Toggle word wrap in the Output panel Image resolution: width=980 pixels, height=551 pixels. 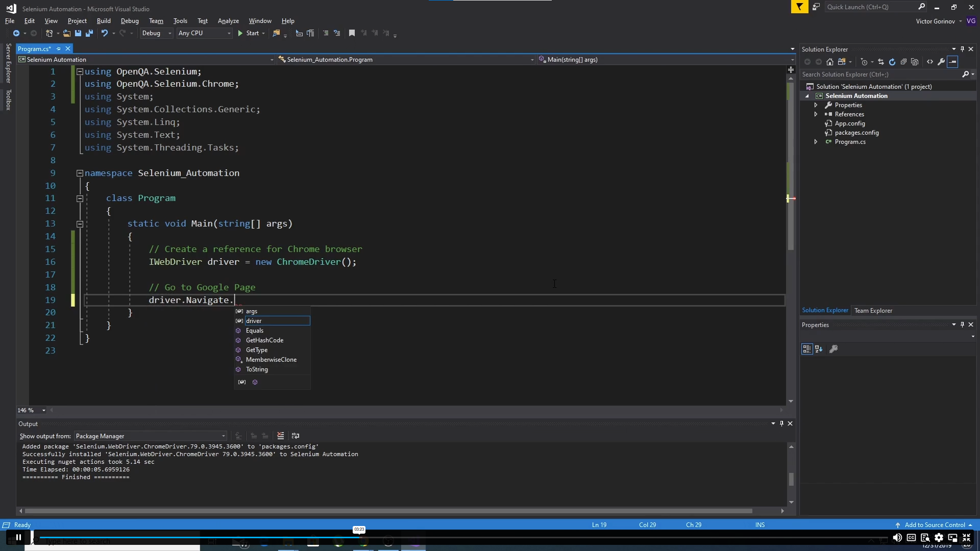pyautogui.click(x=295, y=436)
